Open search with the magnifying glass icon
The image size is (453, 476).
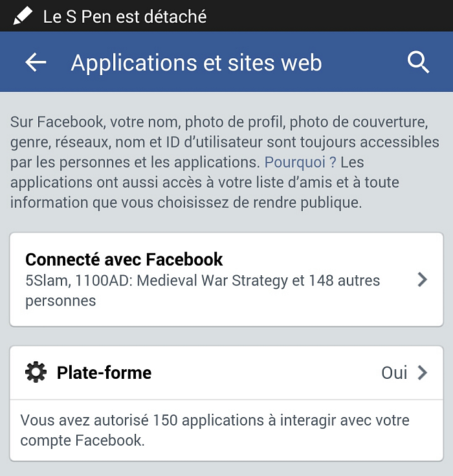click(418, 63)
